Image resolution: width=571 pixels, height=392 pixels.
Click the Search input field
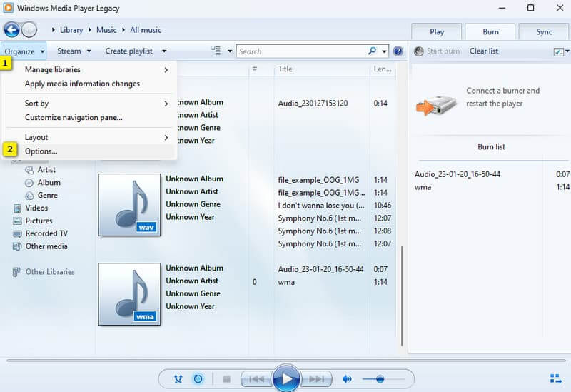301,51
